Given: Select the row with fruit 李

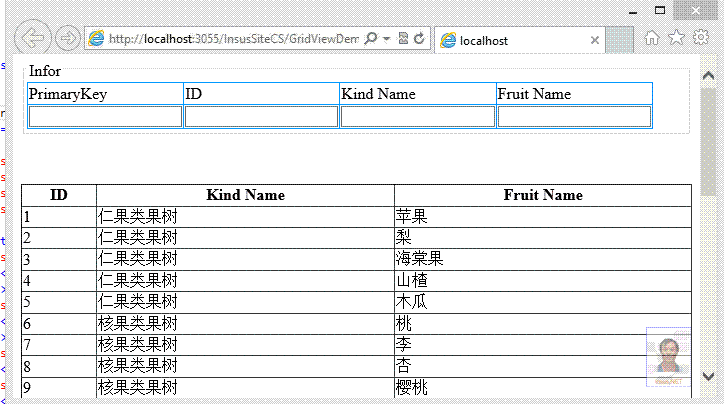Looking at the screenshot, I should tap(356, 344).
